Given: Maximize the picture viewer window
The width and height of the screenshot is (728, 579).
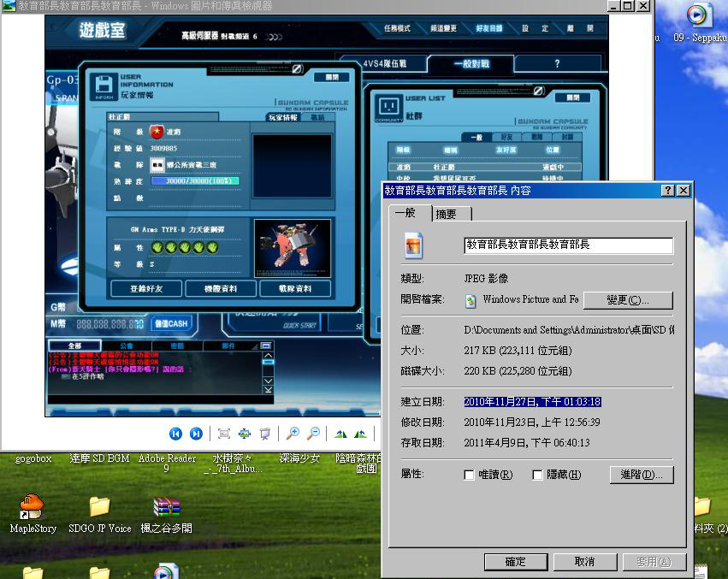Looking at the screenshot, I should coord(627,6).
